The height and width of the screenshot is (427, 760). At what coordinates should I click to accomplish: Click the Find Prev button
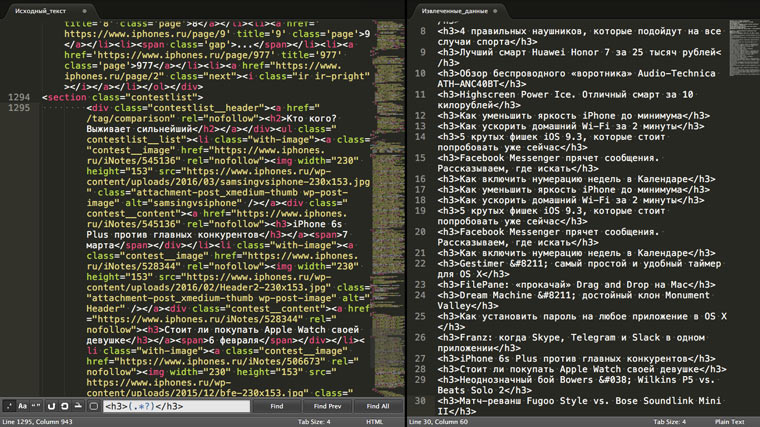(x=328, y=406)
